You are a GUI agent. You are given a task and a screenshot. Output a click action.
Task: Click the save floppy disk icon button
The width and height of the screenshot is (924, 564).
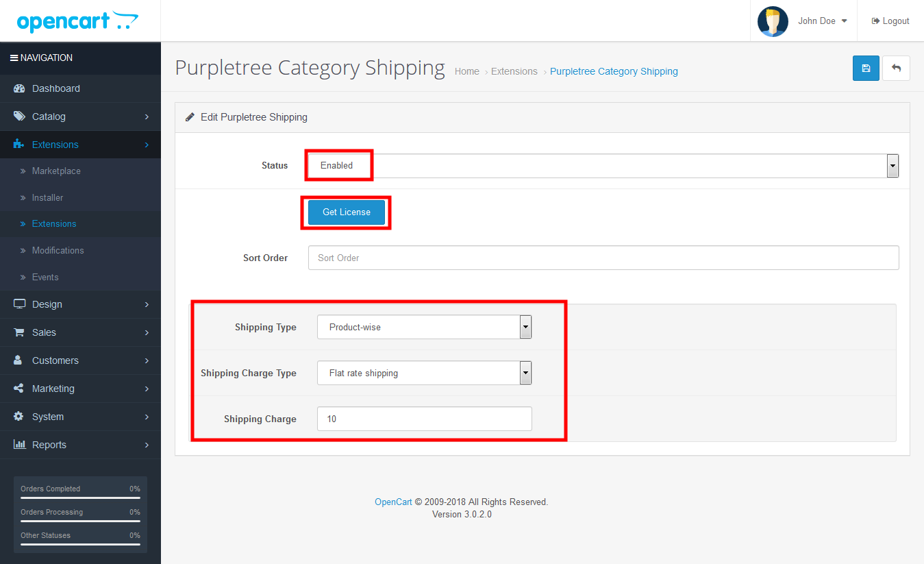click(866, 69)
